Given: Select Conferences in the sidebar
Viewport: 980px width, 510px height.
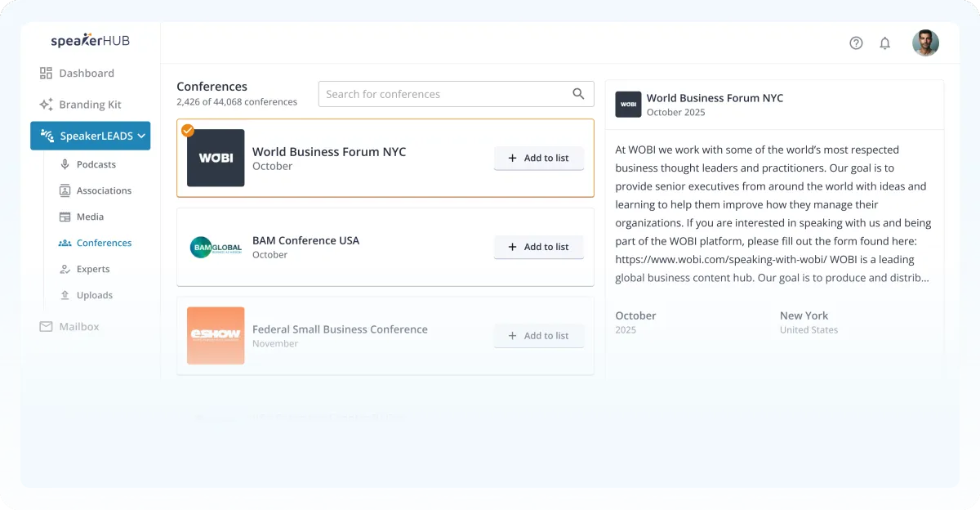Looking at the screenshot, I should pos(104,243).
